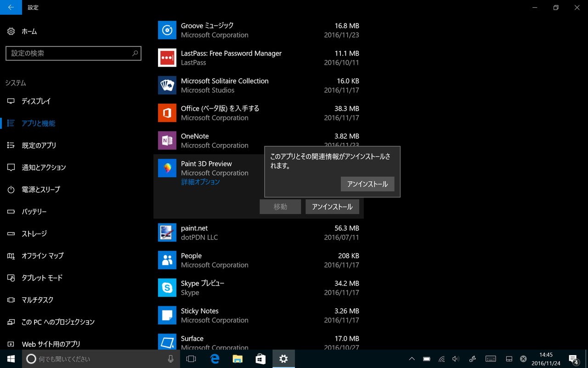Launch Microsoft Edge from taskbar
The height and width of the screenshot is (368, 588).
click(x=215, y=359)
